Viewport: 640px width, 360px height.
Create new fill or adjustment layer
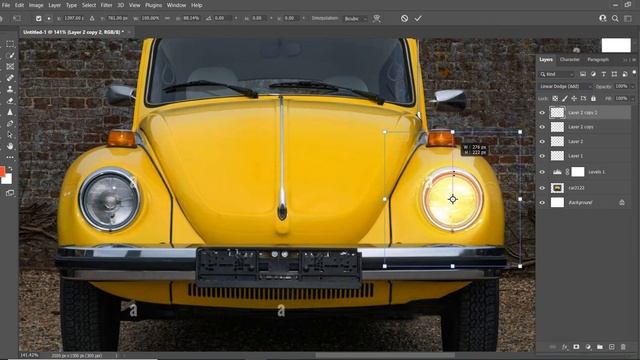click(x=588, y=347)
